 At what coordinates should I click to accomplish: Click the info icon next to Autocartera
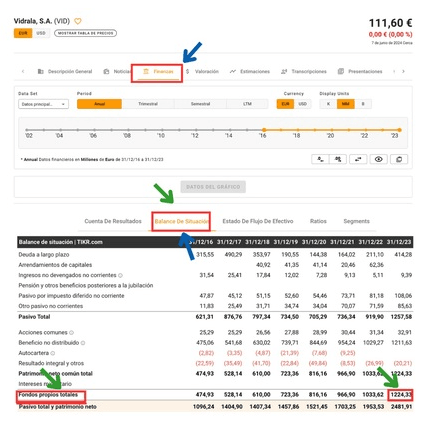pos(53,353)
